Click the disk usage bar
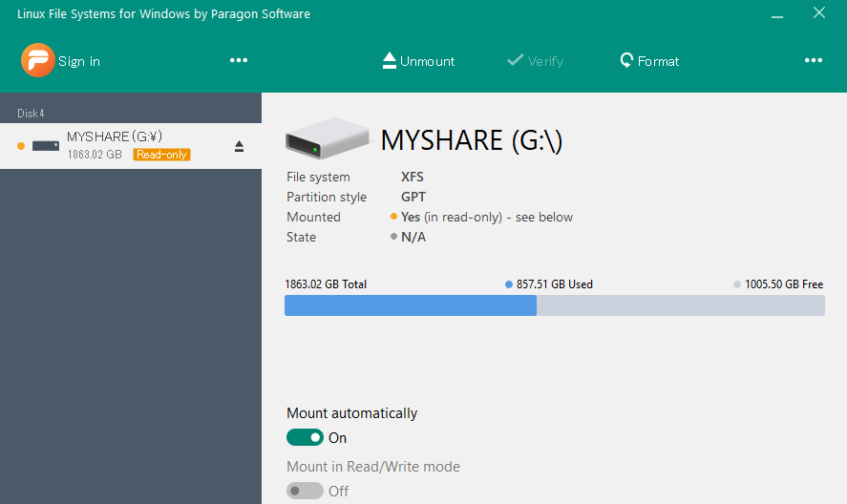Image resolution: width=847 pixels, height=504 pixels. coord(554,305)
